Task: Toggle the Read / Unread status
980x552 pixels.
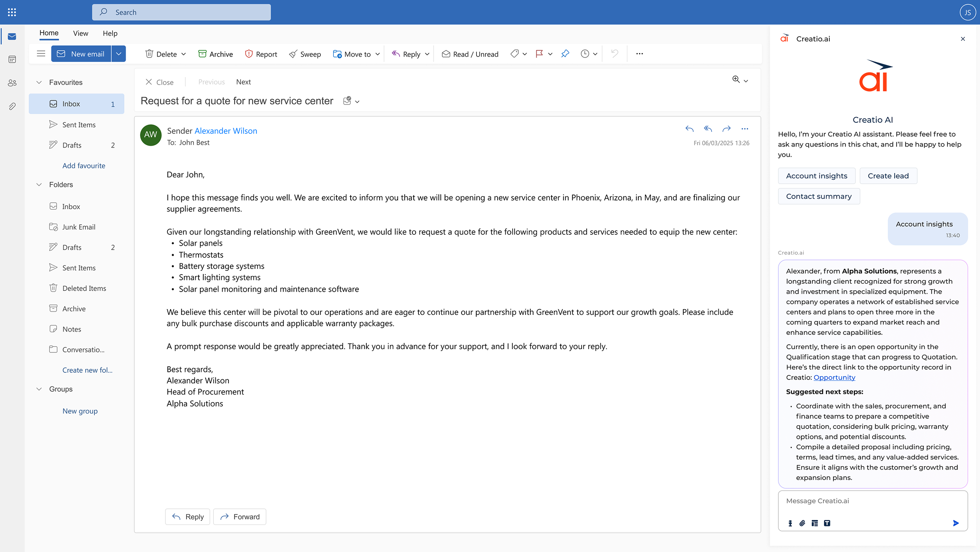Action: click(x=470, y=54)
